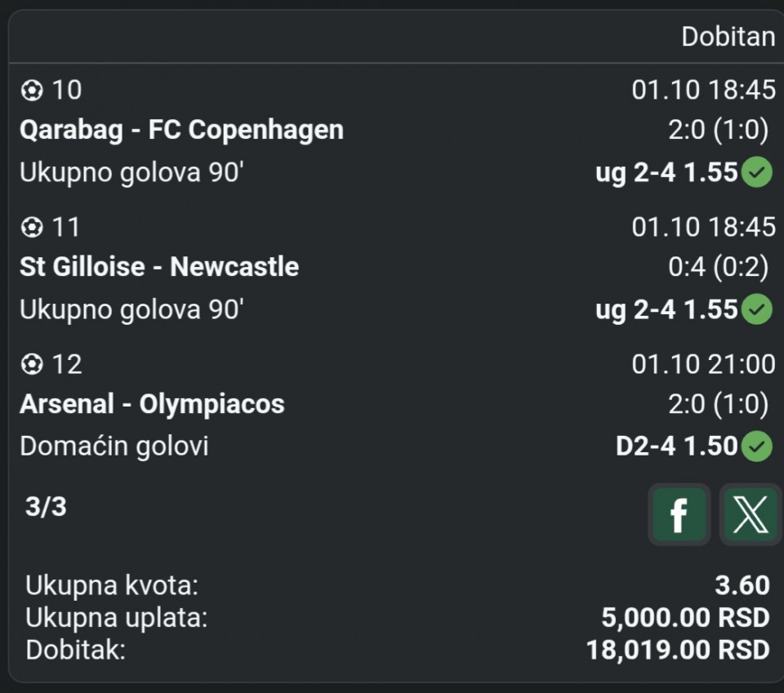This screenshot has height=693, width=784.
Task: Click the D2-4 1.50 odds selection
Action: [x=676, y=446]
